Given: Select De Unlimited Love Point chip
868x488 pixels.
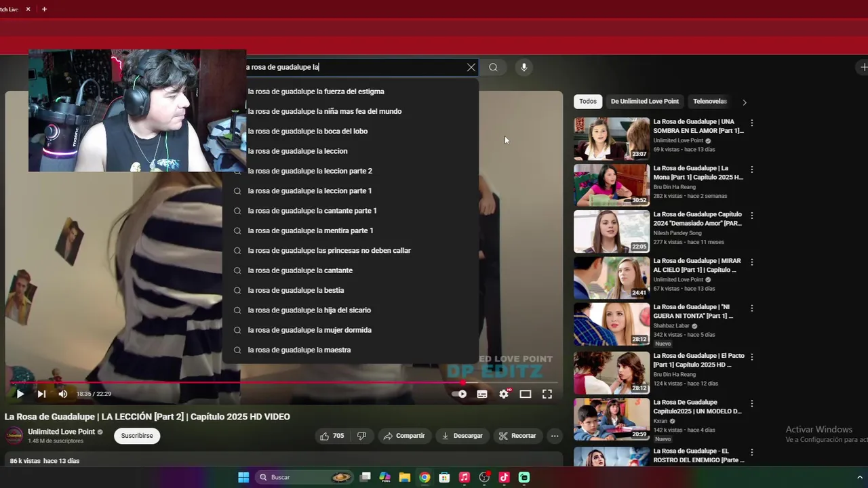Looking at the screenshot, I should point(645,101).
